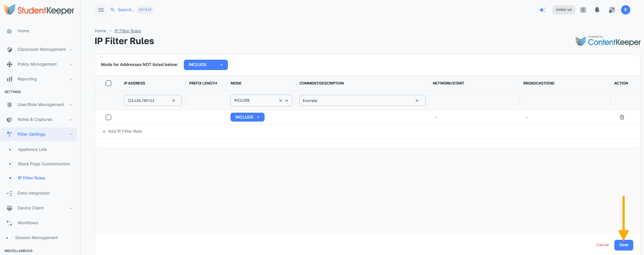Screen dimensions: 644x255
Task: Open Session Management menu item
Action: pos(36,238)
